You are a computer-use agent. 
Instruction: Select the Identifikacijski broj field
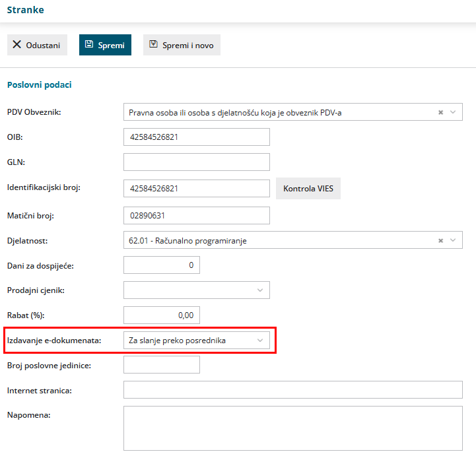(197, 189)
